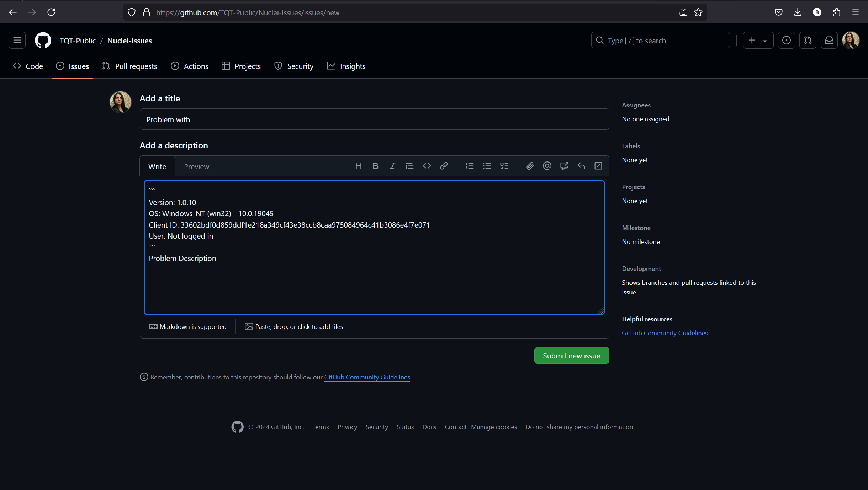Open notifications inbox icon
Screen dimensions: 868x490
click(x=829, y=41)
